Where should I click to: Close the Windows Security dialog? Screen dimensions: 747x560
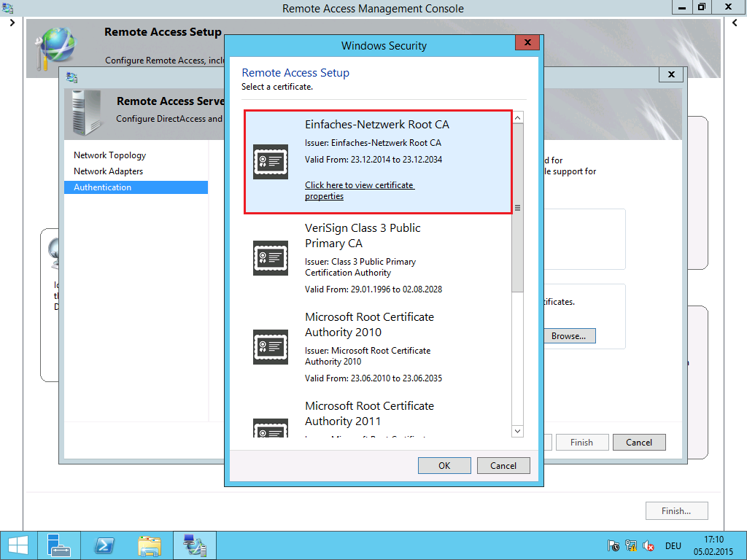(x=527, y=42)
